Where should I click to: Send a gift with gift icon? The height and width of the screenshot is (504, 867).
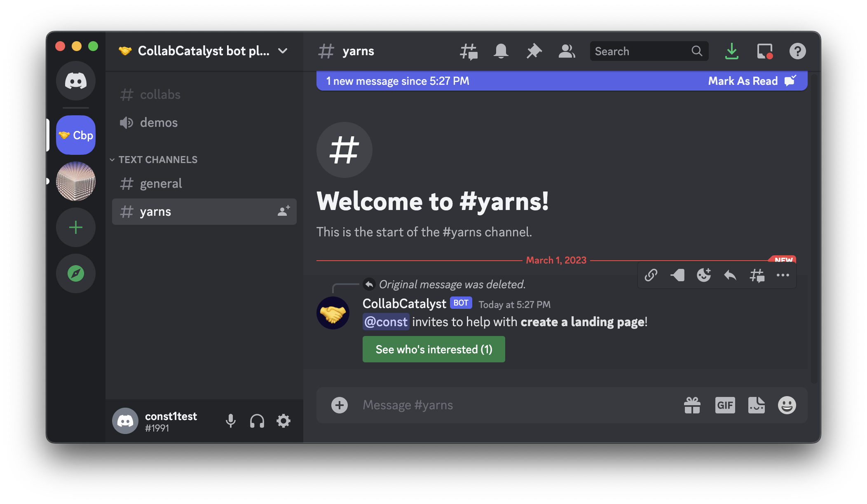click(692, 405)
